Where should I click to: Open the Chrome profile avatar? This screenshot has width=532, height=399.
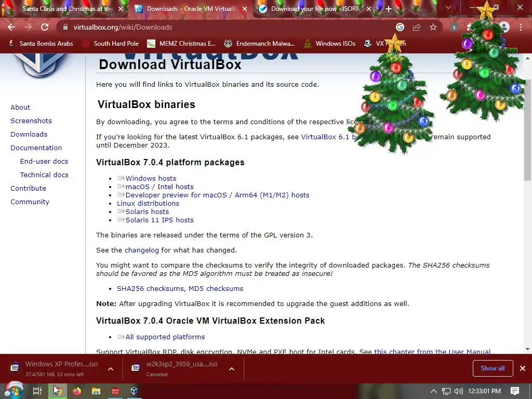coord(504,27)
